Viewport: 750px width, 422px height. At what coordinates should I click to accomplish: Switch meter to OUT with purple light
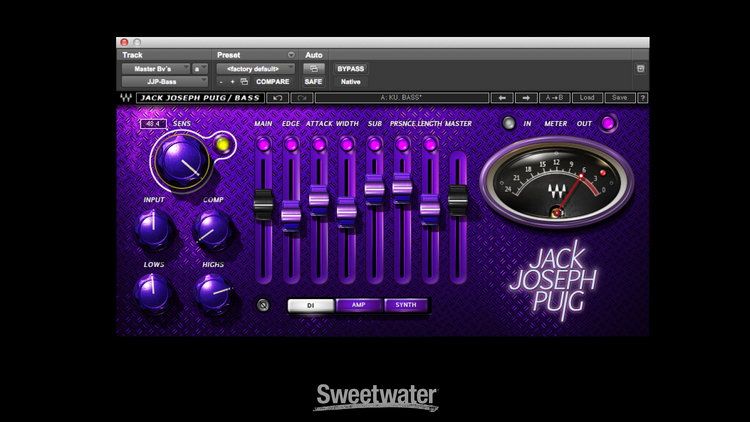pos(608,123)
